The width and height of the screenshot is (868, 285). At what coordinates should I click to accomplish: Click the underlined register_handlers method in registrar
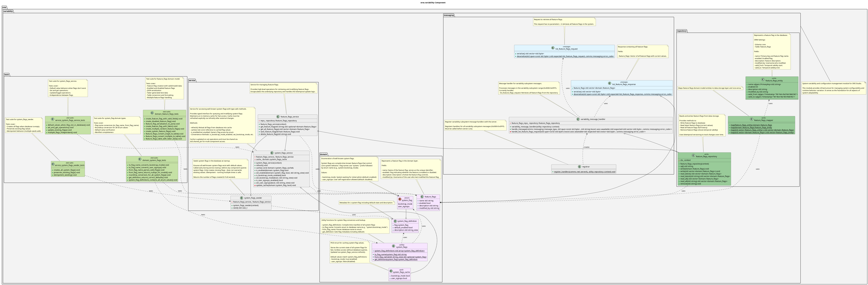pos(584,172)
